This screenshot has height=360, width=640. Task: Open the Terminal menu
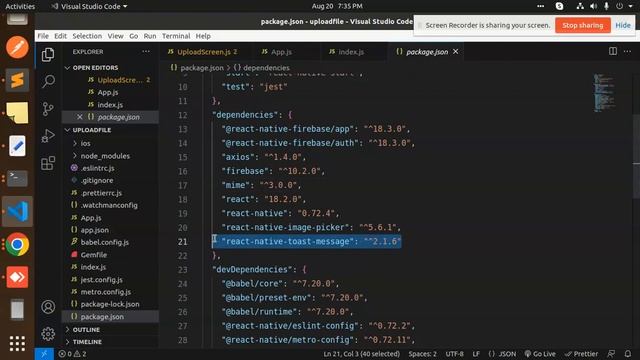(176, 36)
